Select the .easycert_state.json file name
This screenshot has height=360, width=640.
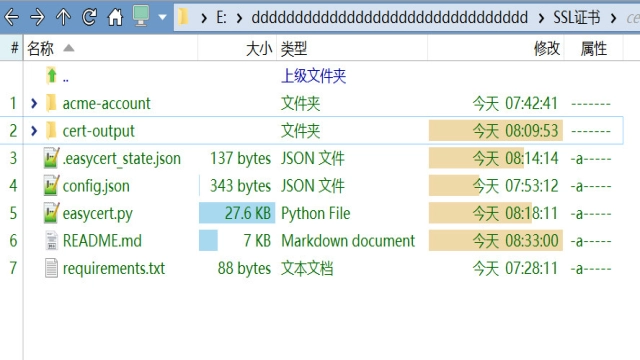[x=122, y=158]
